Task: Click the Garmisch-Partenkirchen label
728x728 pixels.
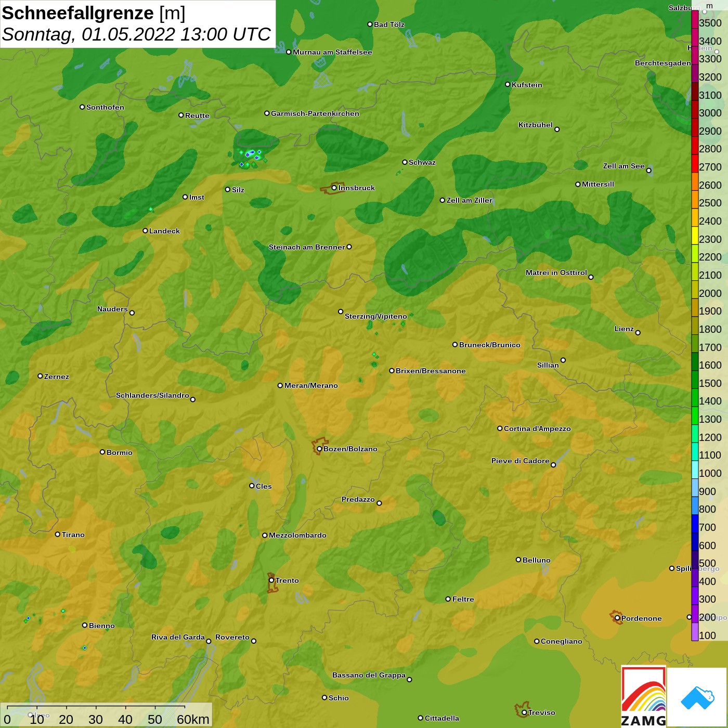Action: tap(315, 113)
